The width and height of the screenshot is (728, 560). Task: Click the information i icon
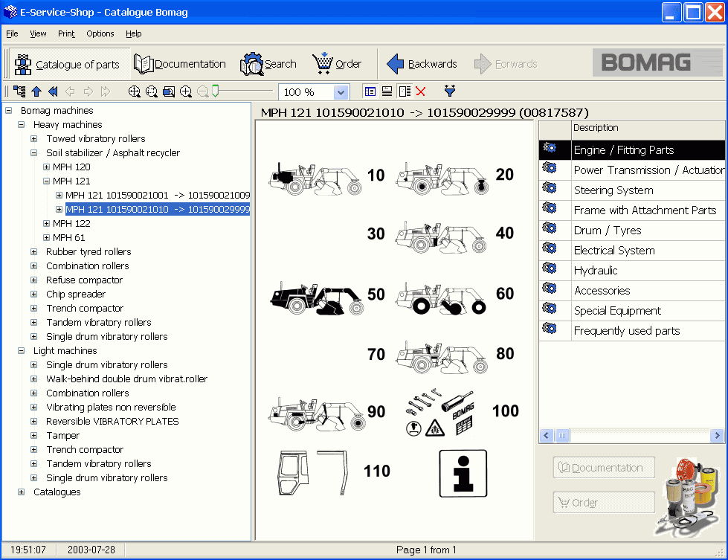pyautogui.click(x=463, y=473)
